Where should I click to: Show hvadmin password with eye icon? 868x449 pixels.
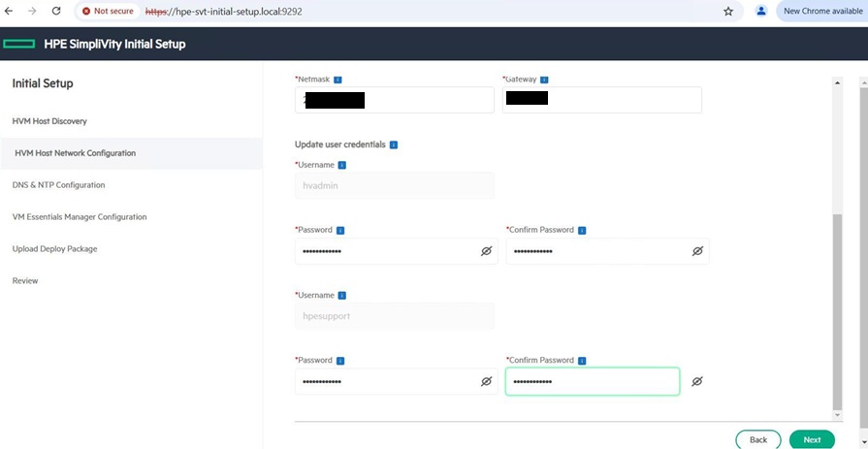pyautogui.click(x=486, y=251)
